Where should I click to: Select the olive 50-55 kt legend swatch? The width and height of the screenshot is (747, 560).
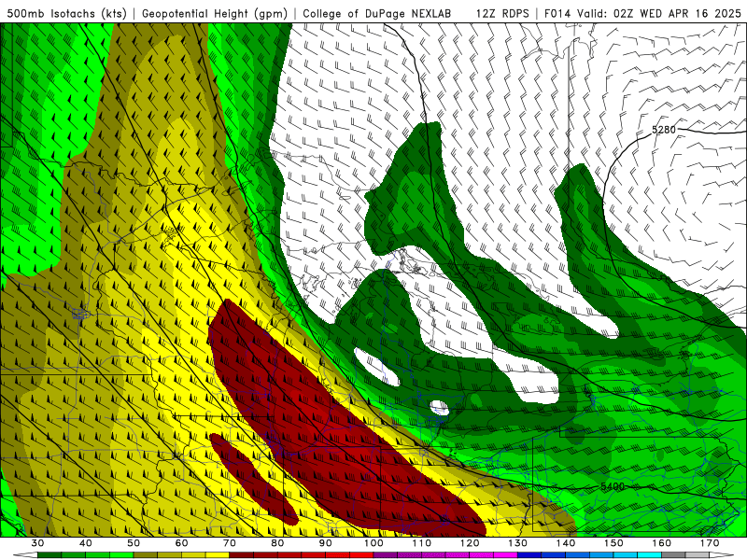[146, 555]
